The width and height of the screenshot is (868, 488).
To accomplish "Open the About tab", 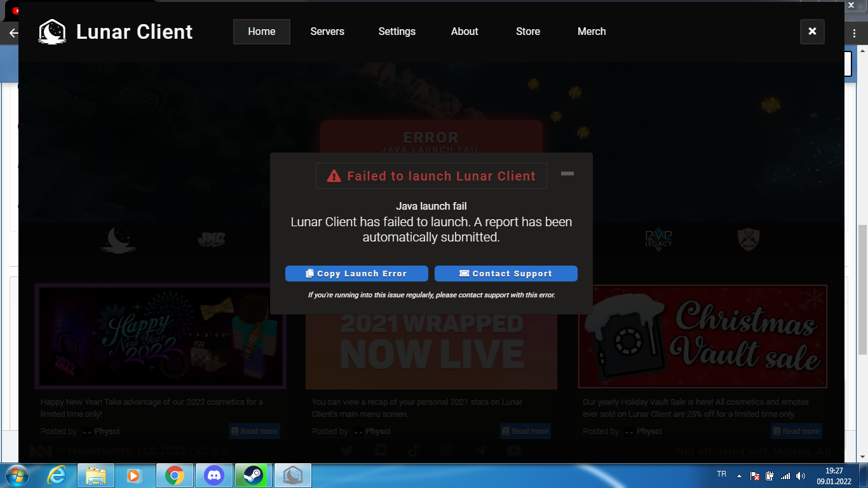I will pos(465,32).
